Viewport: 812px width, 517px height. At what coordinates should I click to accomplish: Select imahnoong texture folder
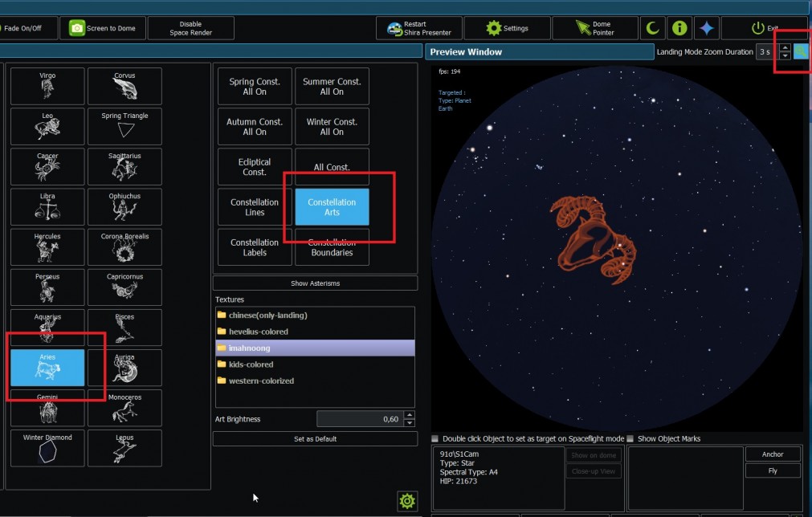[x=315, y=348]
